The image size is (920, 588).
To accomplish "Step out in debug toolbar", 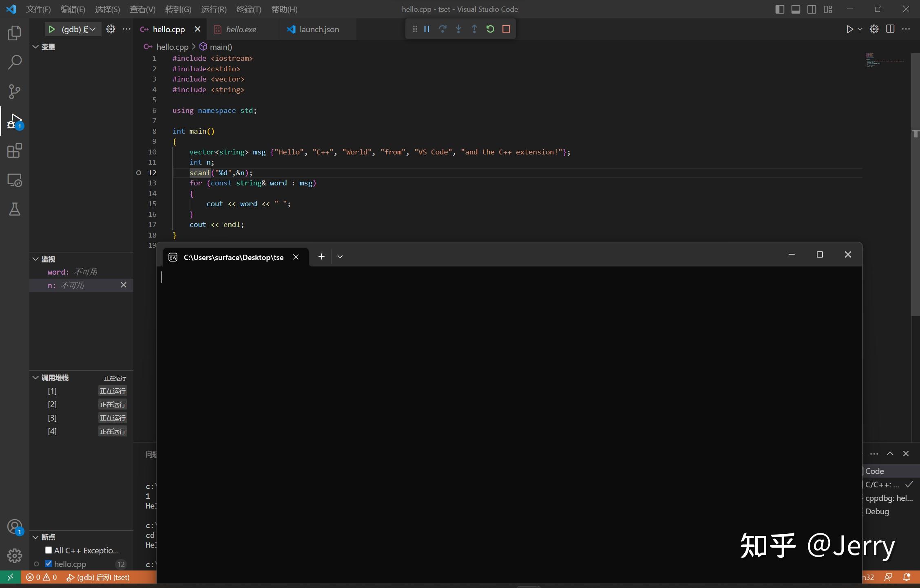I will tap(474, 29).
